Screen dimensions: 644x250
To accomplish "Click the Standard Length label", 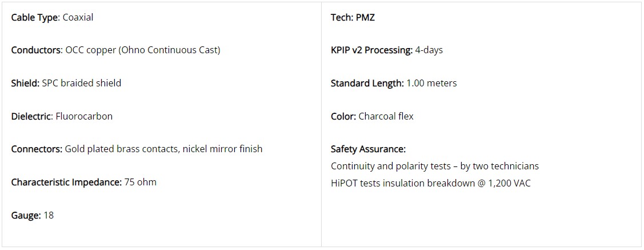I will click(367, 83).
